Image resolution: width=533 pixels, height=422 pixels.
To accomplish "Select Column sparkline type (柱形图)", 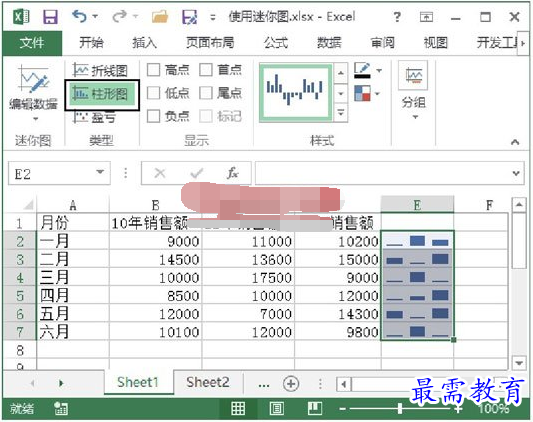I will click(x=101, y=94).
